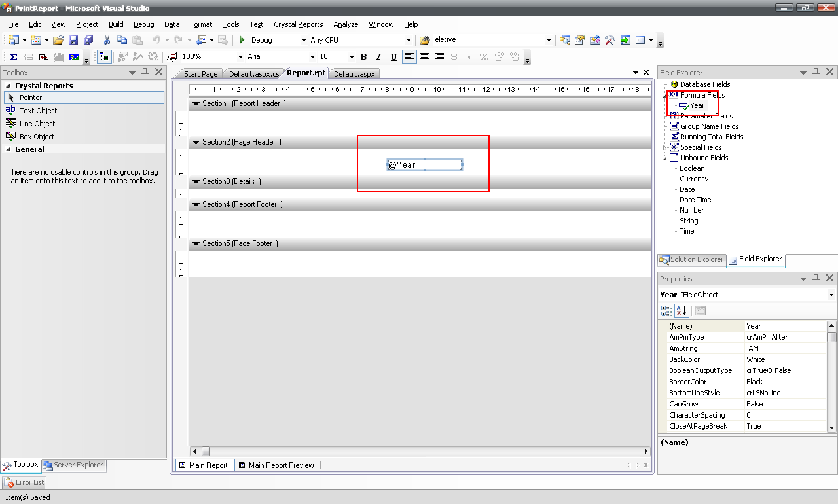The width and height of the screenshot is (838, 504).
Task: Click the Save All toolbar icon
Action: pos(88,40)
